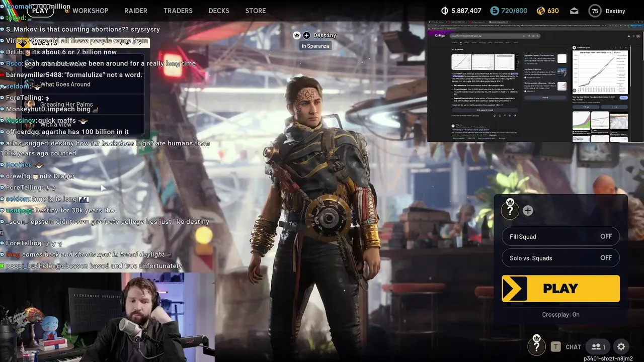This screenshot has height=362, width=644.
Task: Open the settings gear icon
Action: pos(621,346)
